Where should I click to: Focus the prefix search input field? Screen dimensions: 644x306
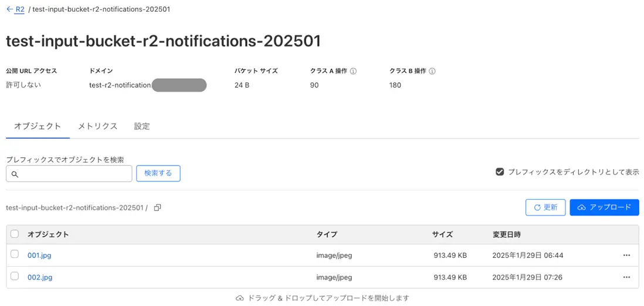coord(69,174)
